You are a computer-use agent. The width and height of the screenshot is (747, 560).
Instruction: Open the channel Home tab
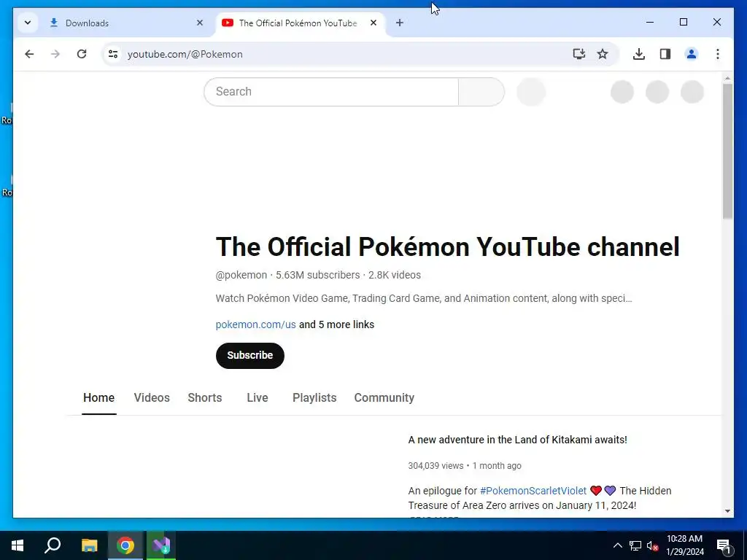pos(98,397)
